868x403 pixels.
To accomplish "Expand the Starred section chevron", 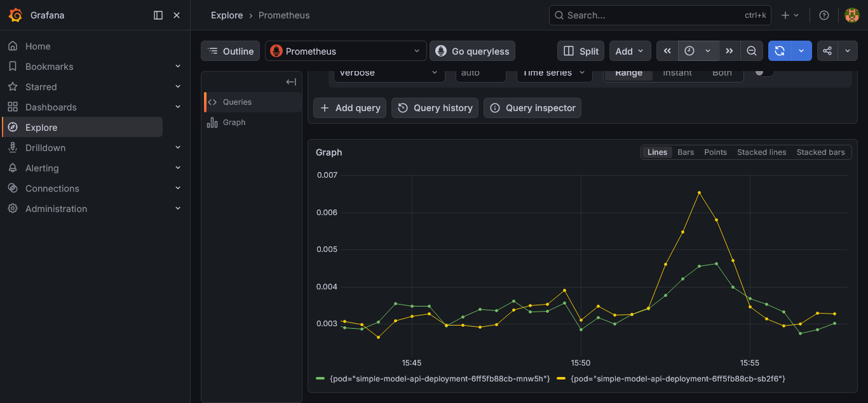I will point(178,86).
